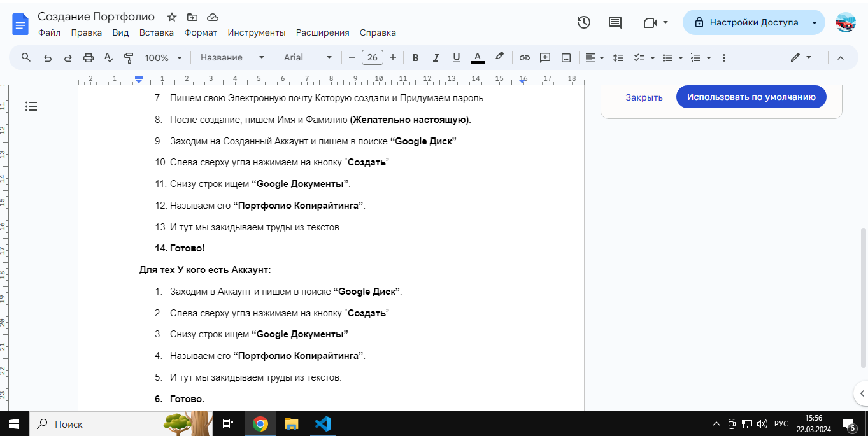Redo the last undone action
Viewport: 868px width, 436px height.
[68, 58]
